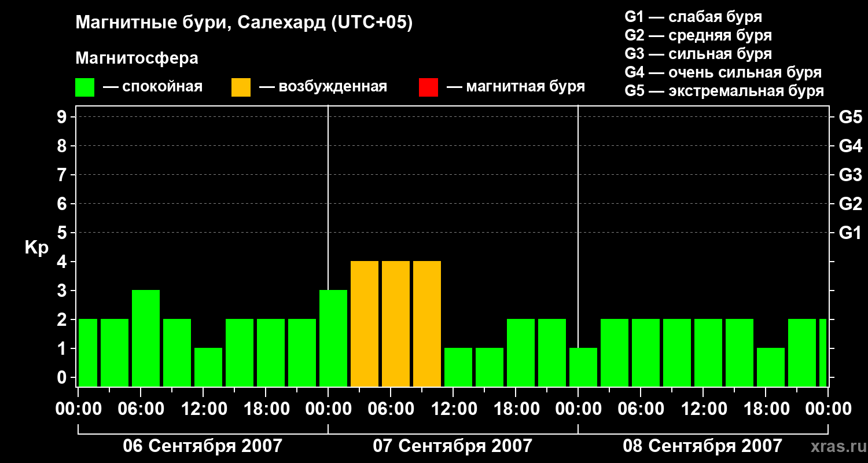The width and height of the screenshot is (868, 463).
Task: Click the date label '08 Сентября 2007'
Action: (703, 446)
